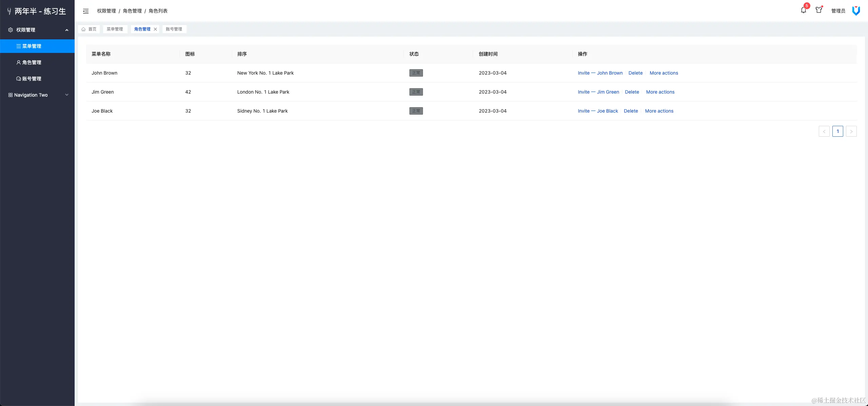Switch to the 菜单管理 tab
868x406 pixels.
(115, 29)
